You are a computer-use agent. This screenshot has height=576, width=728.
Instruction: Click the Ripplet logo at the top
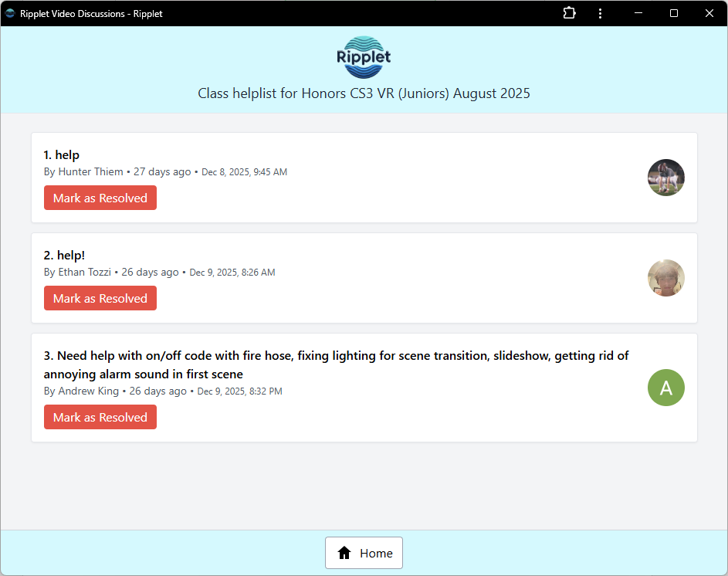pos(364,57)
